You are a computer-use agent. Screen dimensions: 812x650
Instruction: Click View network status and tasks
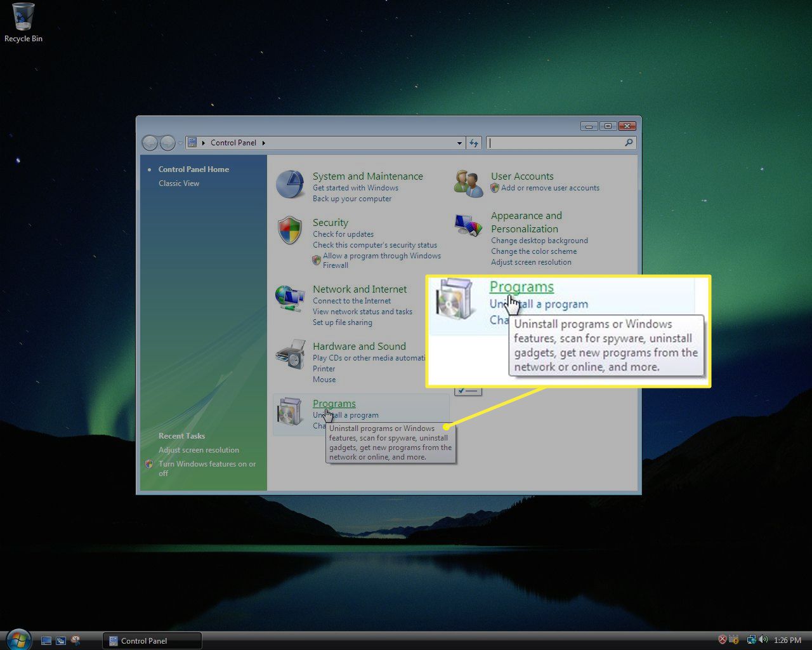pos(362,312)
